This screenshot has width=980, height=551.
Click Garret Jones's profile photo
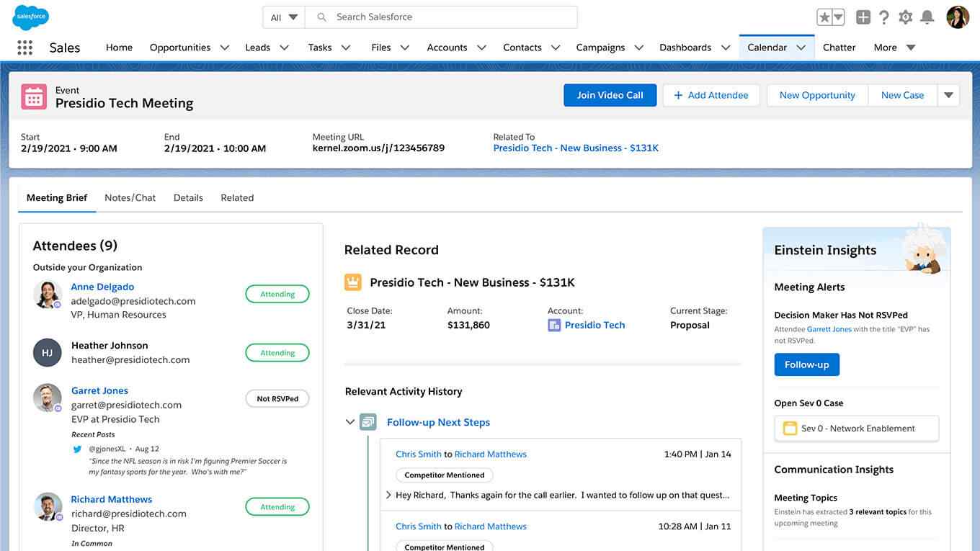[48, 398]
